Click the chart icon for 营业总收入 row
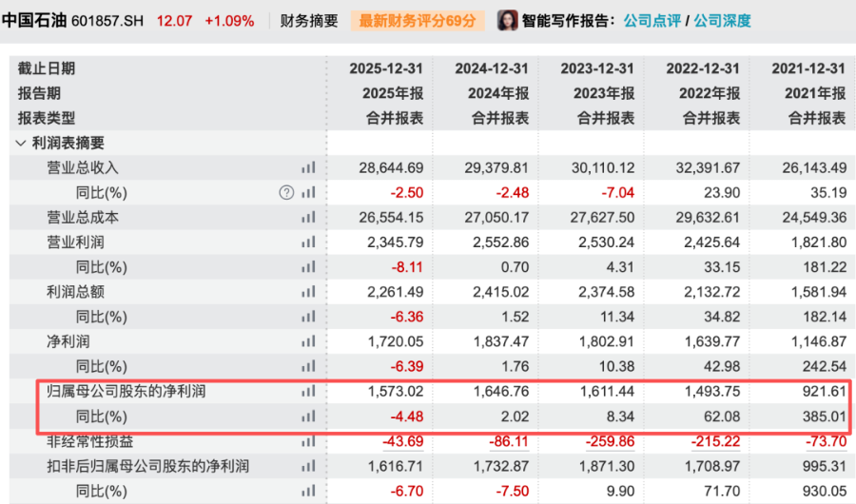This screenshot has height=504, width=856. coord(308,168)
